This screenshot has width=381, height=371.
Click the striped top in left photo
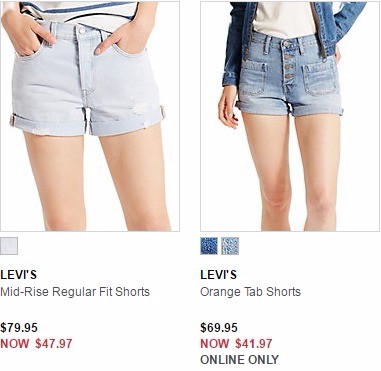(x=80, y=12)
